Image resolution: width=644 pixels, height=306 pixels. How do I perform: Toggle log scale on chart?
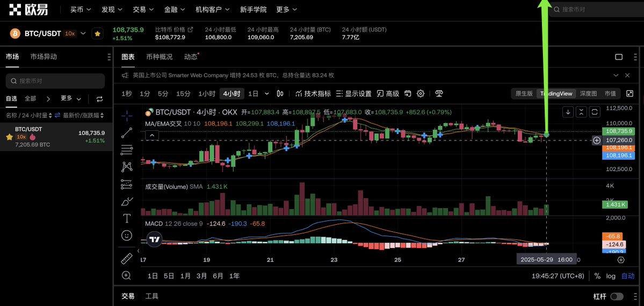[x=611, y=276]
